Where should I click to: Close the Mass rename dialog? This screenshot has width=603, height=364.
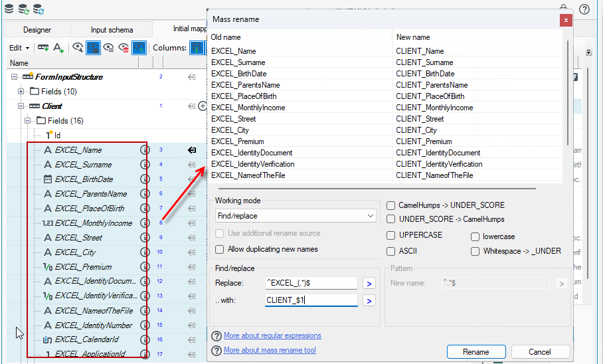pyautogui.click(x=566, y=21)
